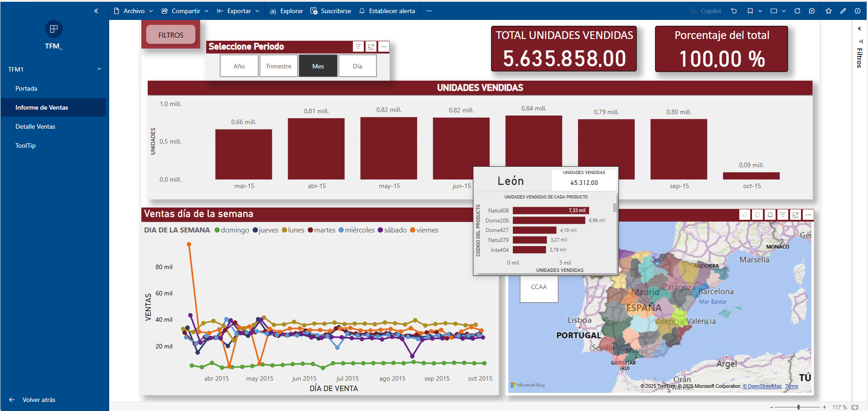Open focus mode on the map visual
The width and height of the screenshot is (868, 411).
pos(796,215)
